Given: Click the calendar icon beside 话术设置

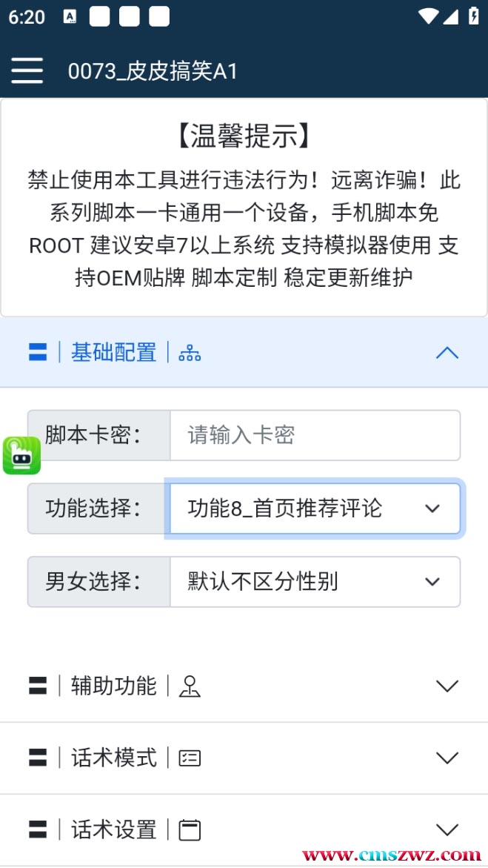Looking at the screenshot, I should pyautogui.click(x=190, y=829).
